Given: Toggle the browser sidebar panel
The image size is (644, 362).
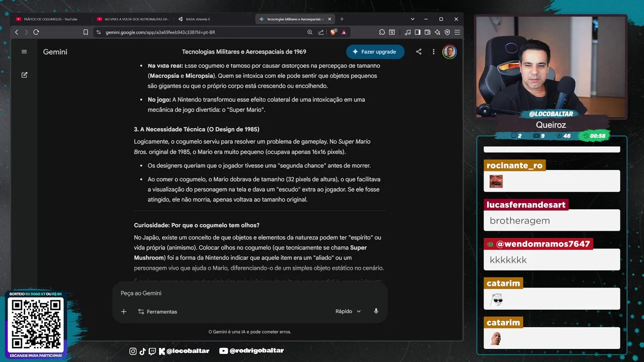Looking at the screenshot, I should click(418, 32).
